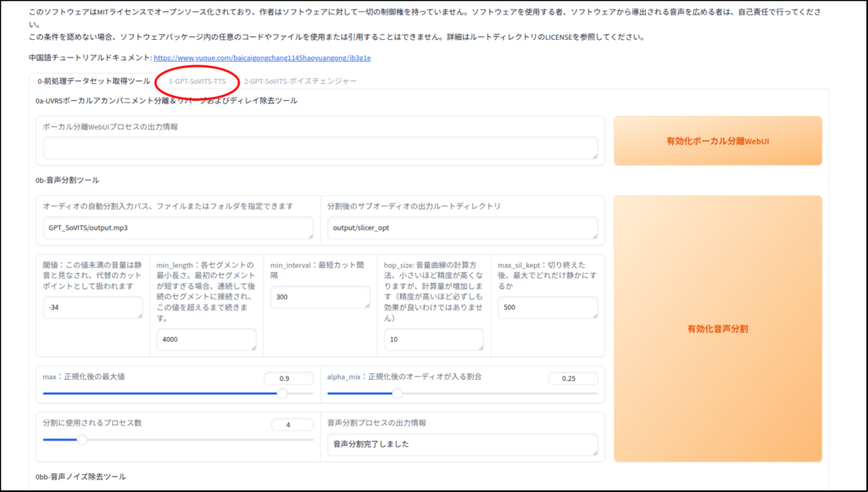The image size is (868, 492).
Task: Click the min_interval field showing 300
Action: click(320, 298)
